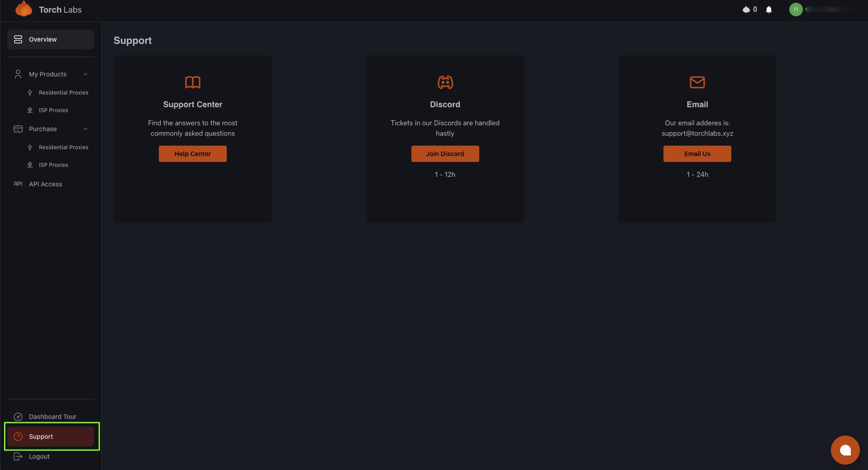Click the Email envelope icon
This screenshot has height=470, width=868.
[697, 82]
